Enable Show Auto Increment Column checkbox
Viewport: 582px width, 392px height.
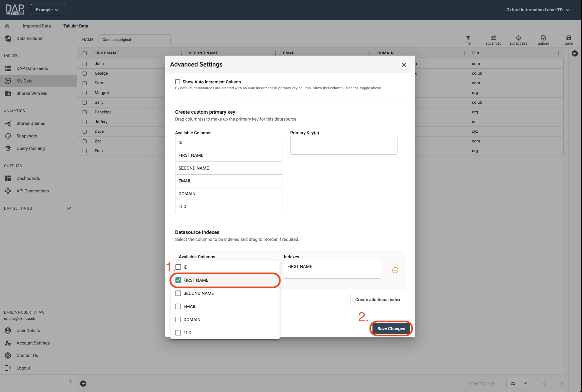[x=178, y=82]
